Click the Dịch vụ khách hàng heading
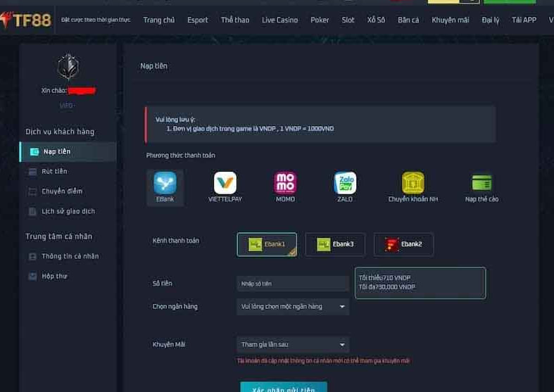 coord(60,132)
